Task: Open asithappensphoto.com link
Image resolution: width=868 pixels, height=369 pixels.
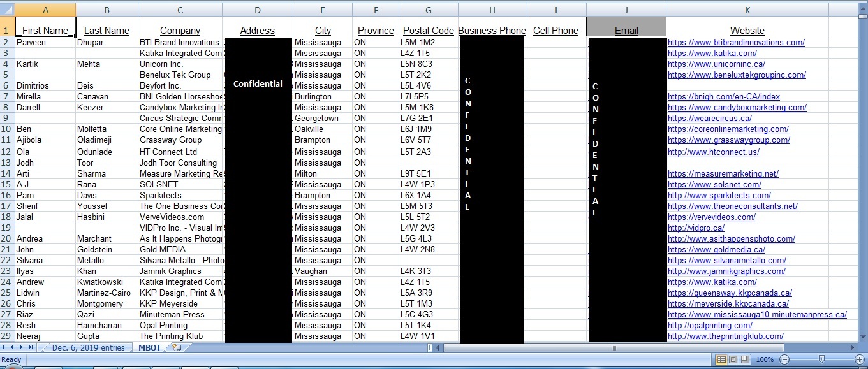Action: 732,239
